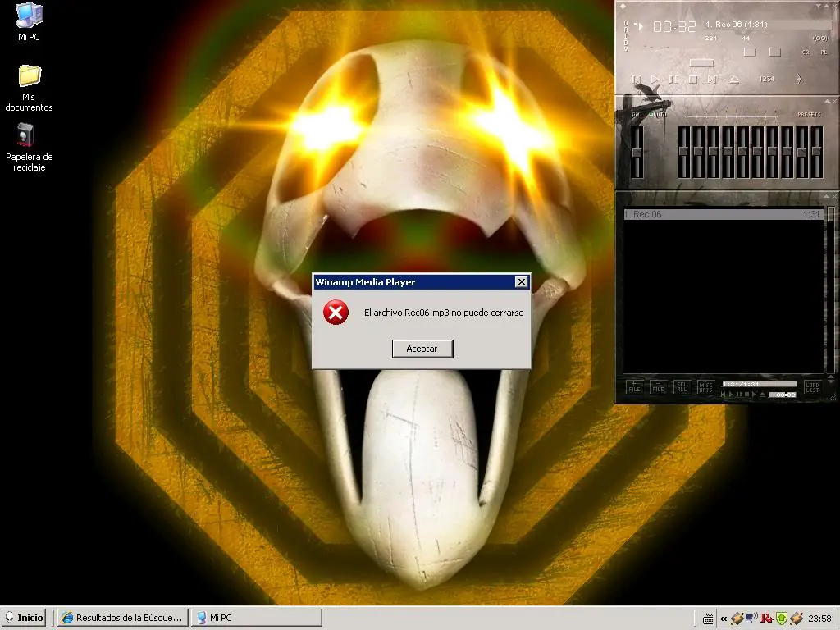The height and width of the screenshot is (630, 840).
Task: Expand hidden tray icons with the chevron
Action: pyautogui.click(x=724, y=619)
